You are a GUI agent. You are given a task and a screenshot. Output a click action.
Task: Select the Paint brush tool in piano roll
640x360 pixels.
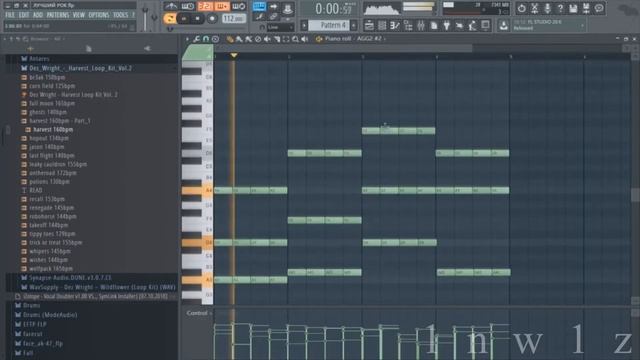(x=239, y=39)
